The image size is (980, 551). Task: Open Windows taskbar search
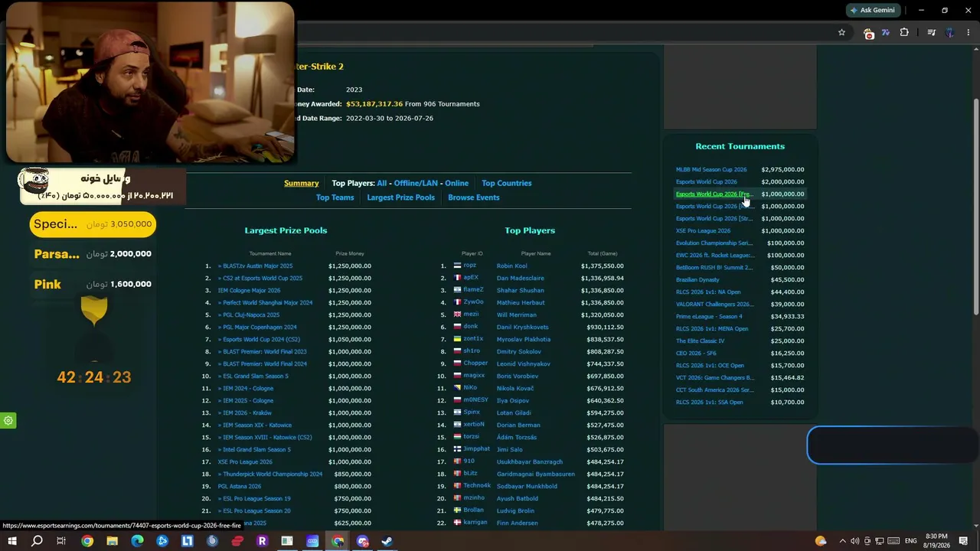pos(37,541)
